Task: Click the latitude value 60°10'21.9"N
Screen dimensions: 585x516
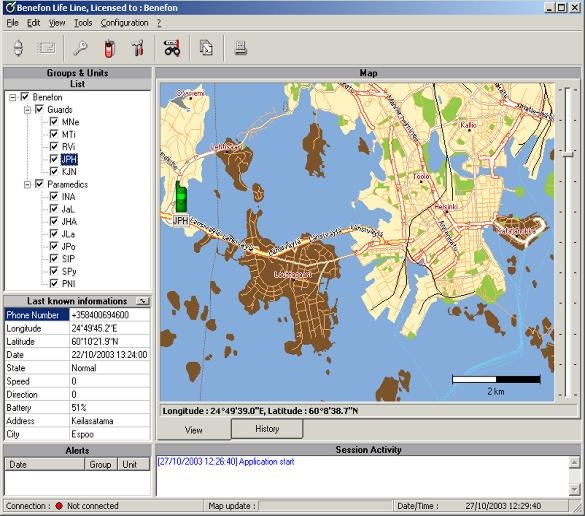Action: 95,341
